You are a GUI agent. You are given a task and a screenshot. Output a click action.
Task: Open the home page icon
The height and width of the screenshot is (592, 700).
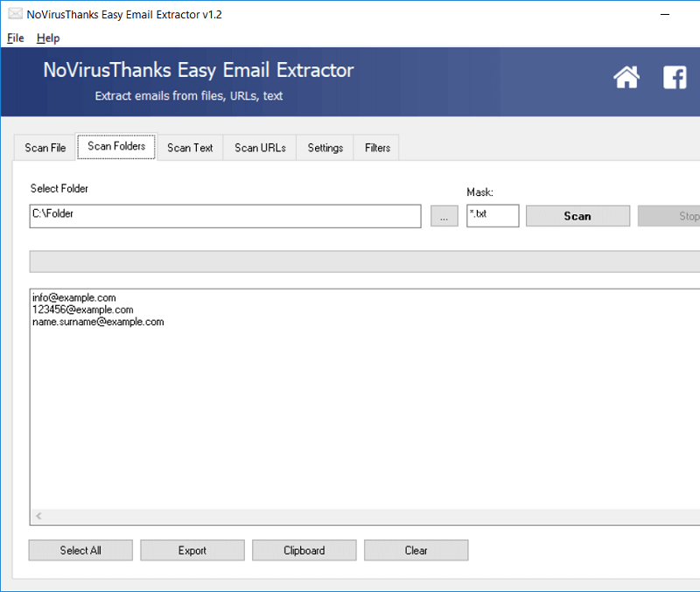626,77
